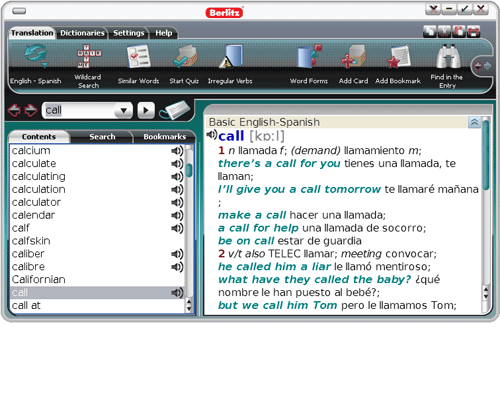Click word list bottom stepper arrows
Viewport: 500px width, 405px height.
pyautogui.click(x=189, y=305)
